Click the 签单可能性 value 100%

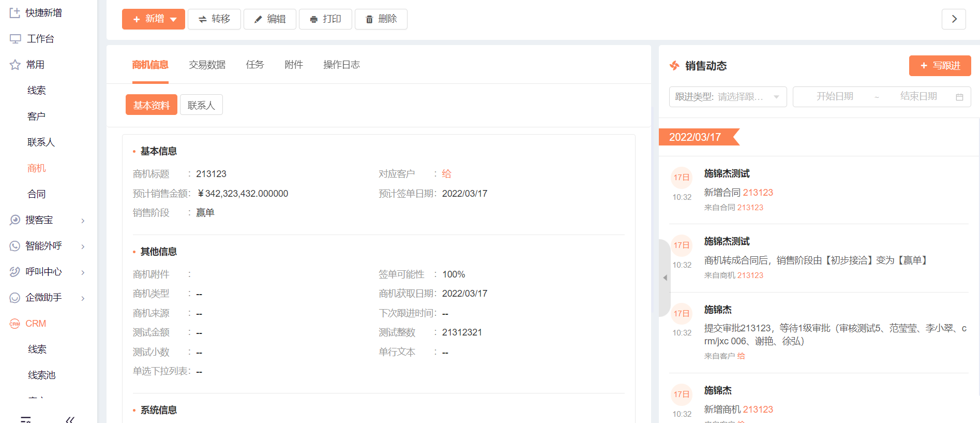point(454,274)
